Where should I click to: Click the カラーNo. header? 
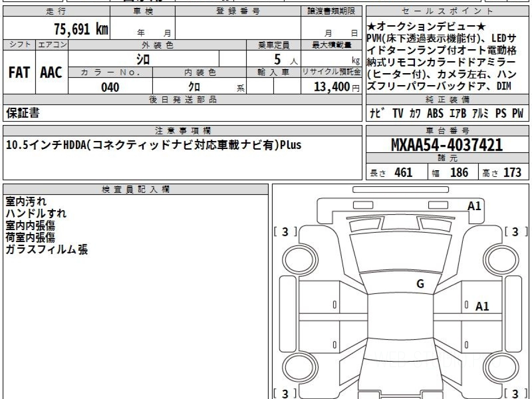click(x=110, y=72)
